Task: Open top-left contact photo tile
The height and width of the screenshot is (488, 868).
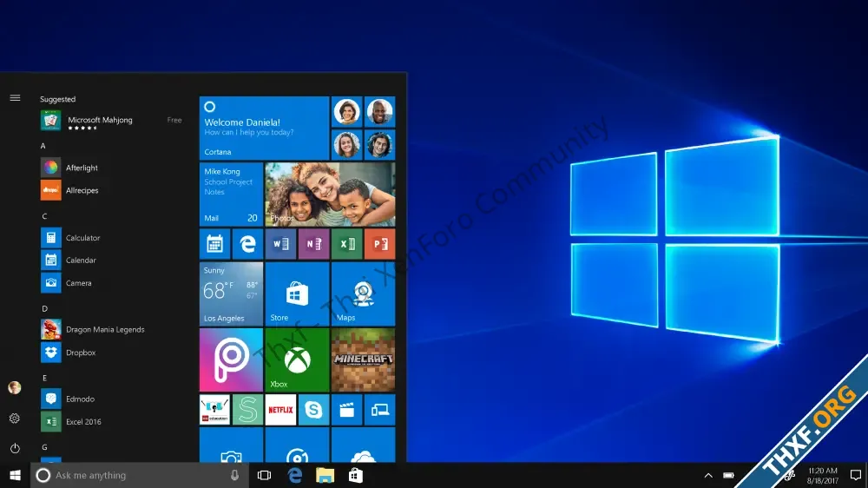Action: [x=346, y=112]
